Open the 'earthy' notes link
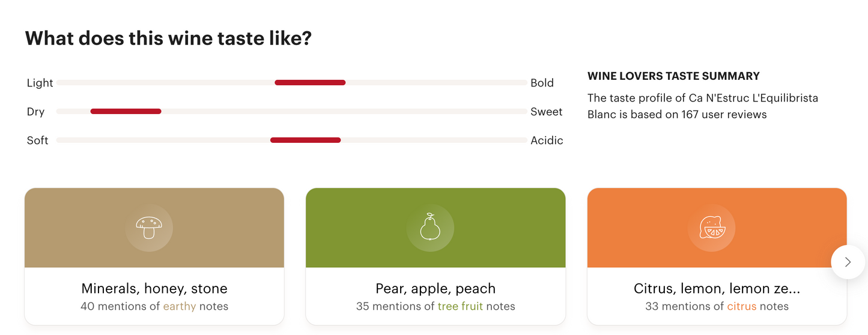The height and width of the screenshot is (335, 868). [x=180, y=306]
